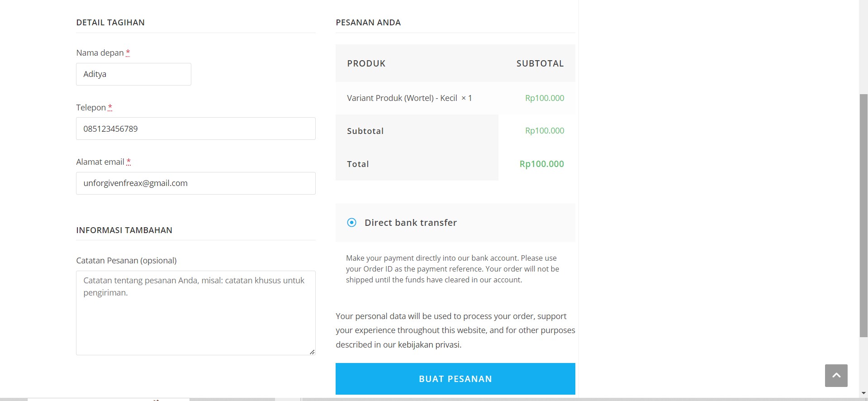Click the required asterisk beside Telepon
This screenshot has width=868, height=401.
[110, 107]
